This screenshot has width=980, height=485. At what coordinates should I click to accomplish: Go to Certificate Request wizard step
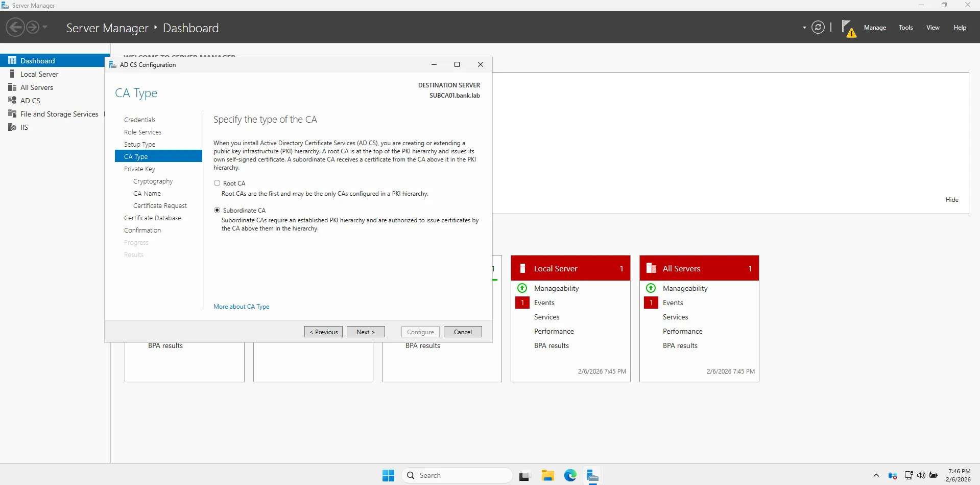point(160,205)
